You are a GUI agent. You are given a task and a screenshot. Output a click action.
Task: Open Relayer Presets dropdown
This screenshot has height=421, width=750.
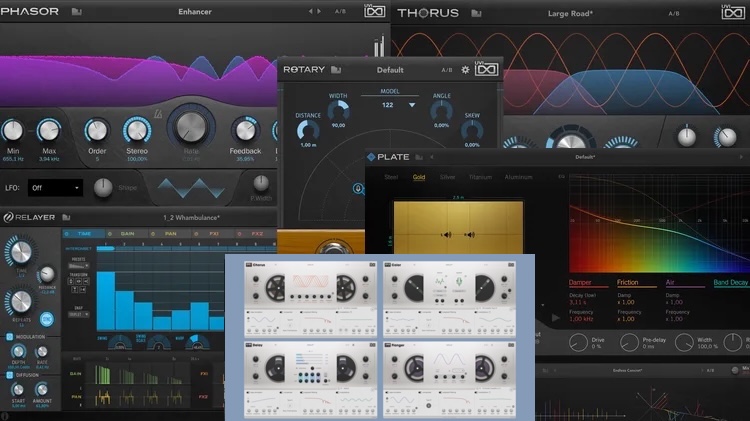click(78, 266)
